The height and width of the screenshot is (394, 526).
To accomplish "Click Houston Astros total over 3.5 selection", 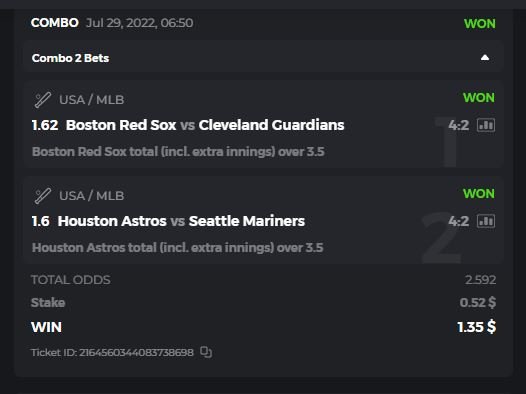I will (177, 248).
